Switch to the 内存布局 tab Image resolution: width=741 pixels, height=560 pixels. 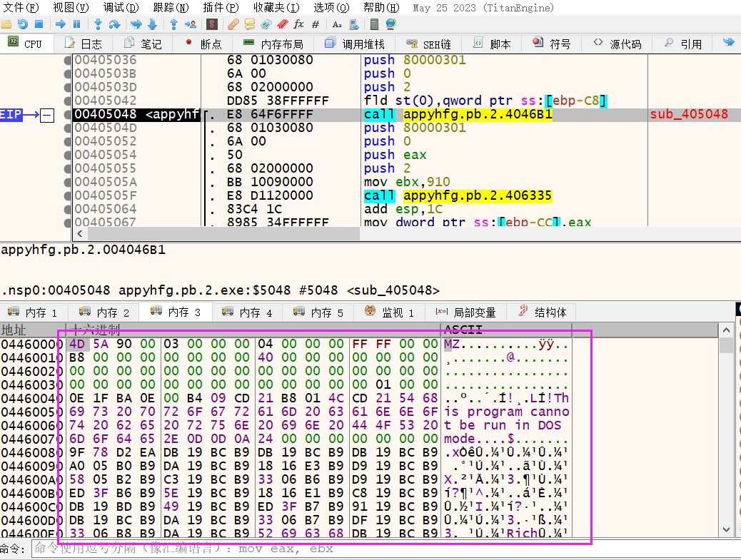tap(273, 44)
